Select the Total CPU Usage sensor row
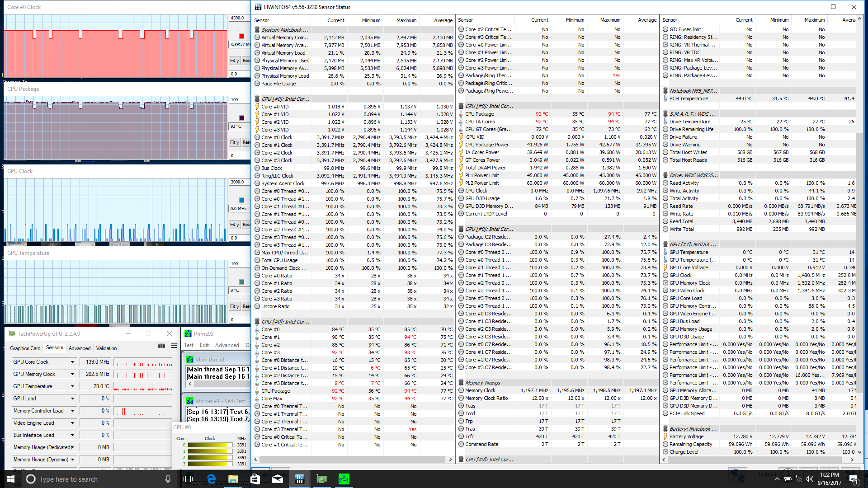This screenshot has height=488, width=868. point(354,260)
